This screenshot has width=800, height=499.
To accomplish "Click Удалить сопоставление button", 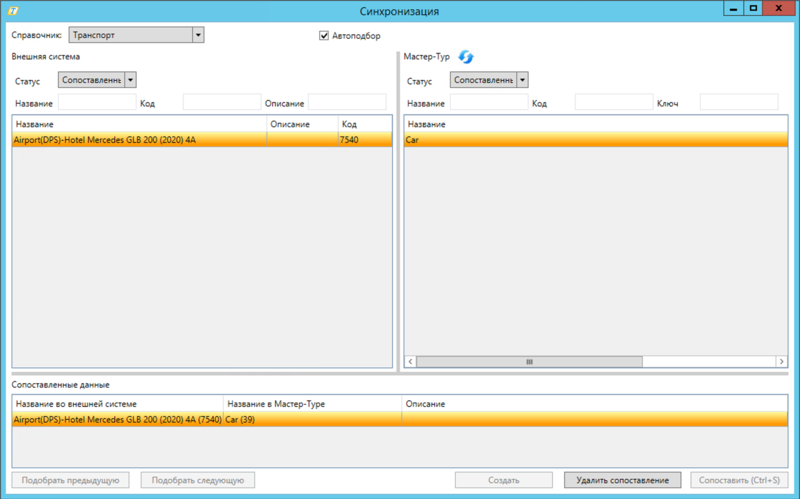I will point(622,480).
